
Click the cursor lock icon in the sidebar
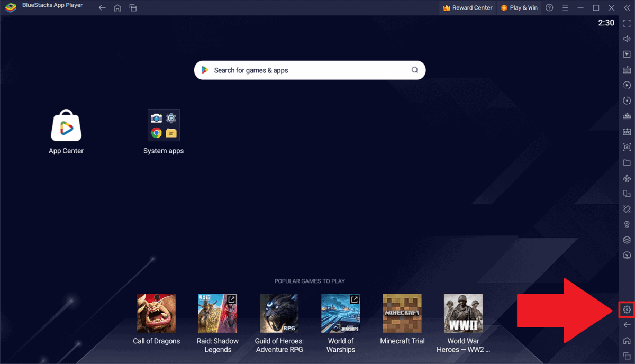627,54
